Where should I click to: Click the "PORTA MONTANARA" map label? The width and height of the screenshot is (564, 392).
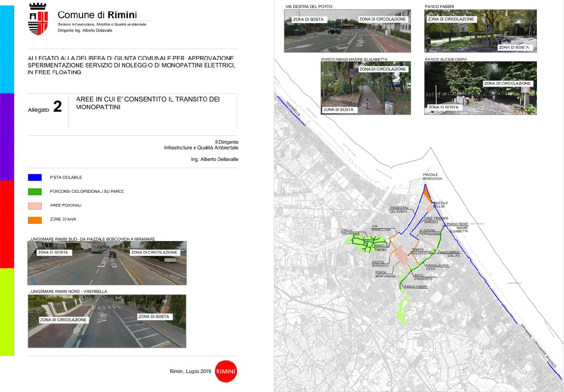385,274
